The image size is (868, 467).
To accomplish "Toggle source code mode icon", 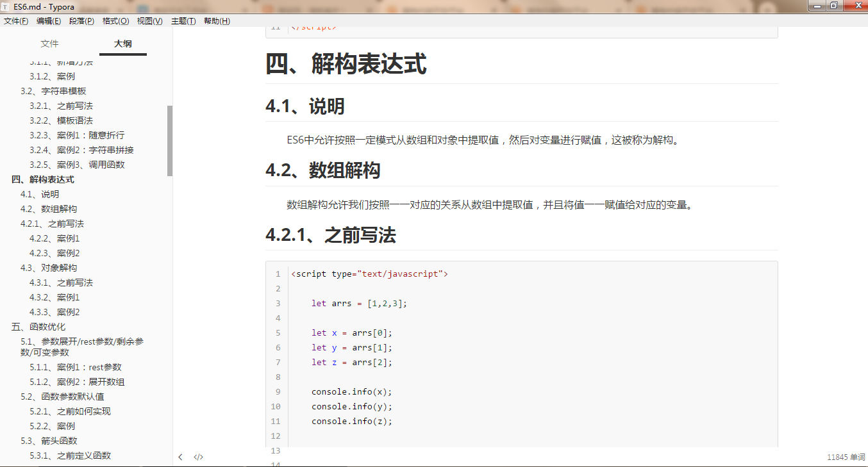I will (199, 457).
